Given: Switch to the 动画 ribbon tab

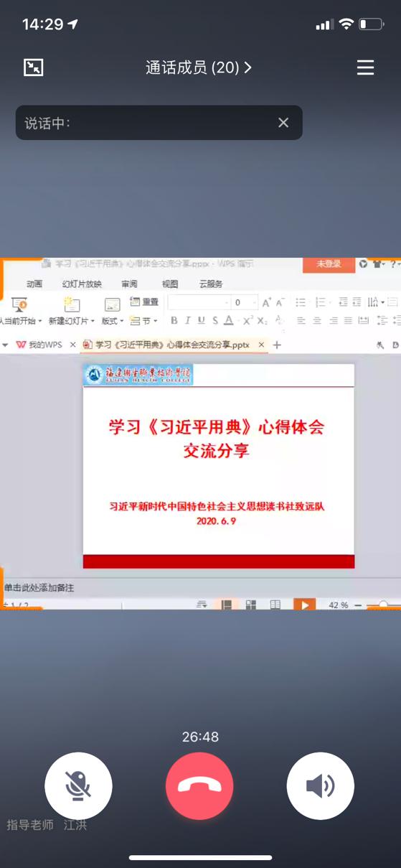Looking at the screenshot, I should point(34,284).
